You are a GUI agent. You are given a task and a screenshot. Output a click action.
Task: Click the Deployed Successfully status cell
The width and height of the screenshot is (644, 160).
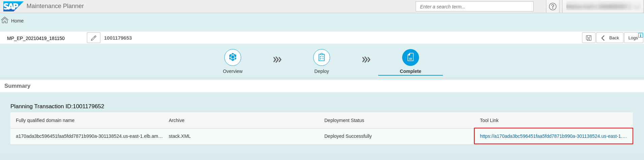click(348, 136)
